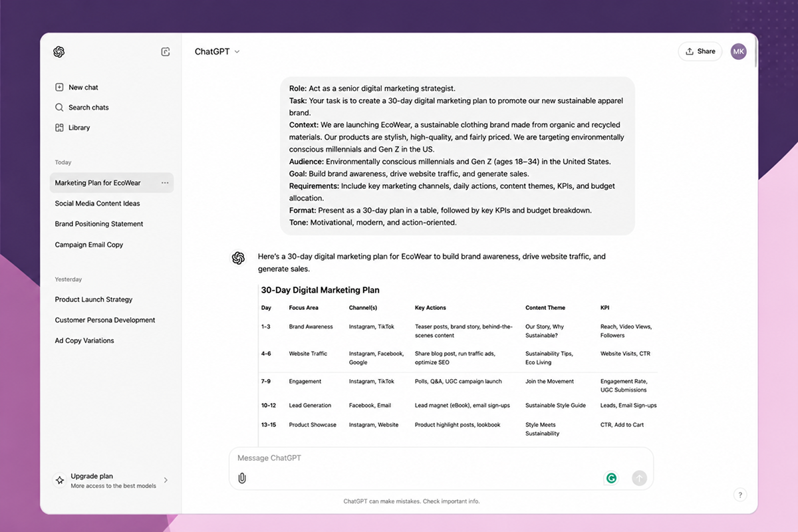Click 'ChatGPT can make mistakes' disclaimer
Viewport: 798px width, 532px height.
pyautogui.click(x=411, y=501)
